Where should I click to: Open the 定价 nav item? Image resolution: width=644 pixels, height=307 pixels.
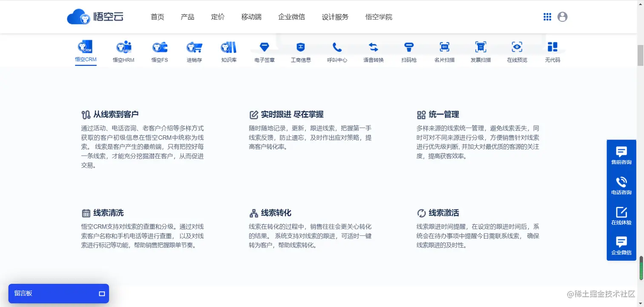click(218, 17)
